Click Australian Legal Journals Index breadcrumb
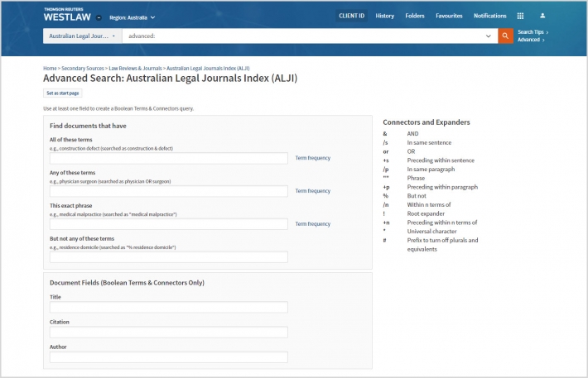Viewport: 588px width, 378px height. [x=208, y=68]
